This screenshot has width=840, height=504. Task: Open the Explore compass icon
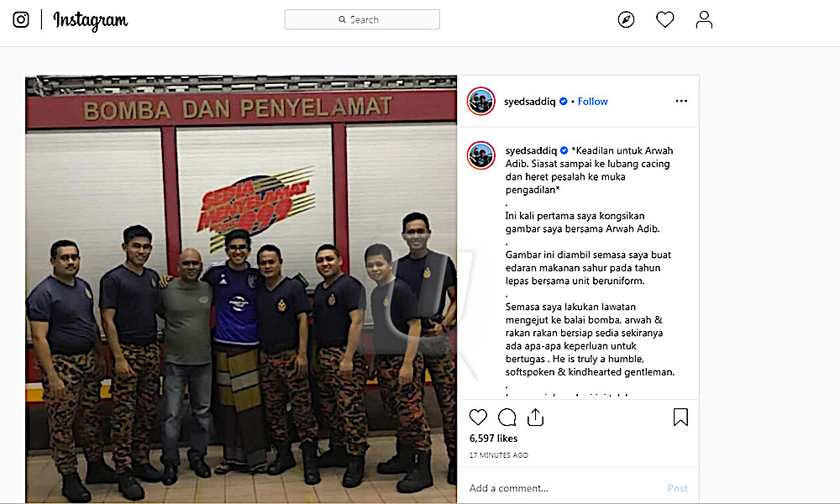tap(626, 20)
